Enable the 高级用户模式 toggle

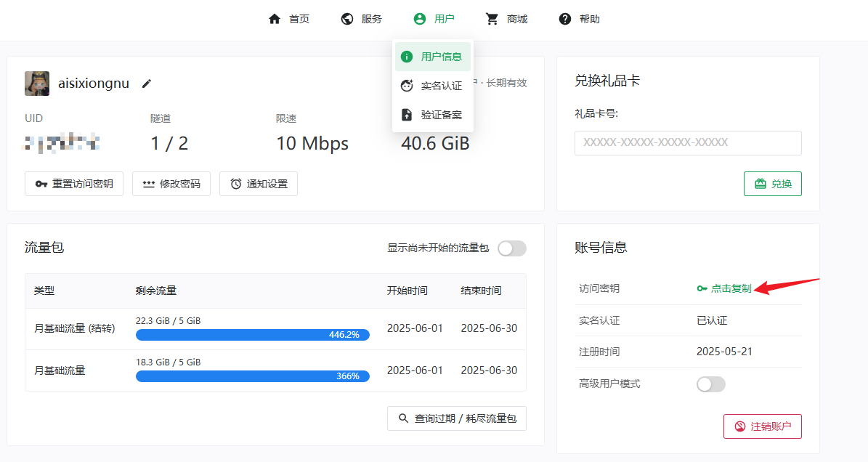click(x=710, y=384)
